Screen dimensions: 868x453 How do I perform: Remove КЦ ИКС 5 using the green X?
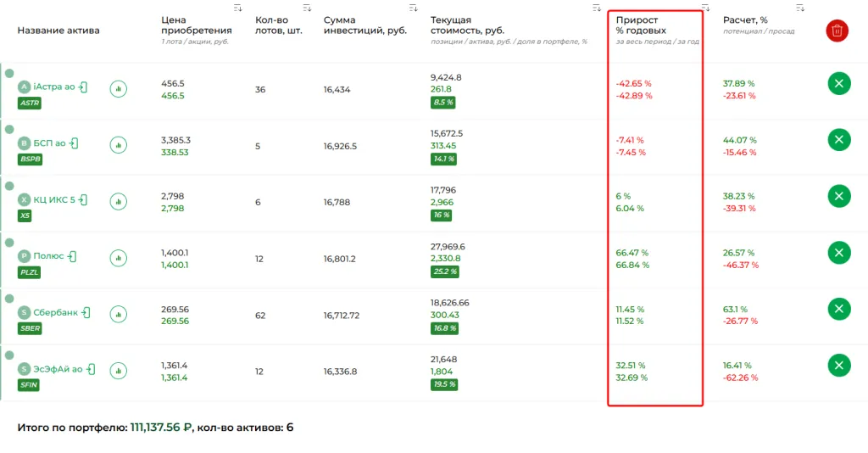[838, 197]
